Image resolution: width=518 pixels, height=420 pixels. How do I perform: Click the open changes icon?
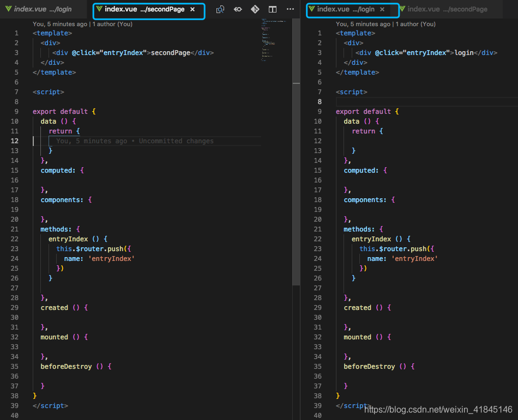(238, 9)
